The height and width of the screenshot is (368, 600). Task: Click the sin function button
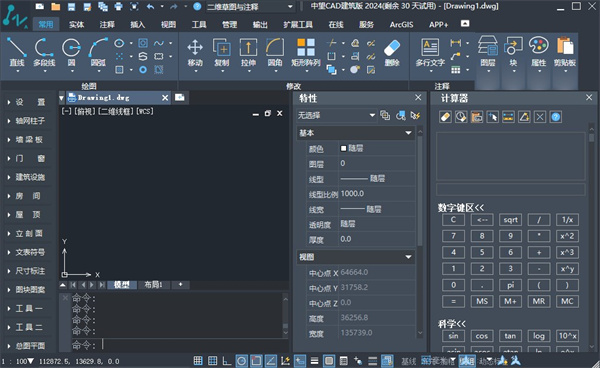453,336
